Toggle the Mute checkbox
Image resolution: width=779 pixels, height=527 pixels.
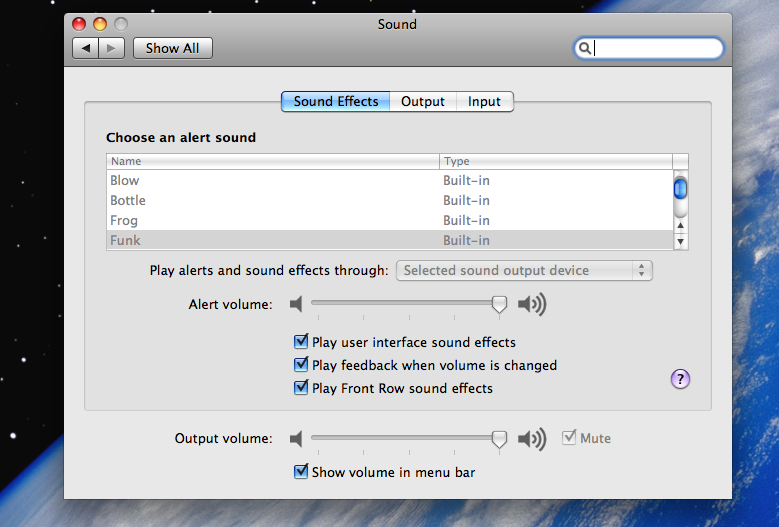[569, 438]
